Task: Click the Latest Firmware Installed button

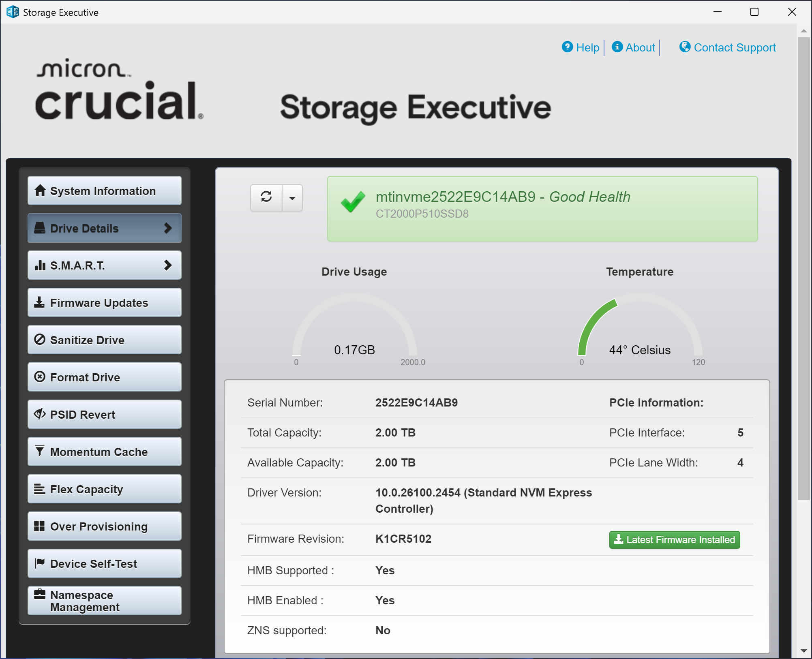Action: 674,540
